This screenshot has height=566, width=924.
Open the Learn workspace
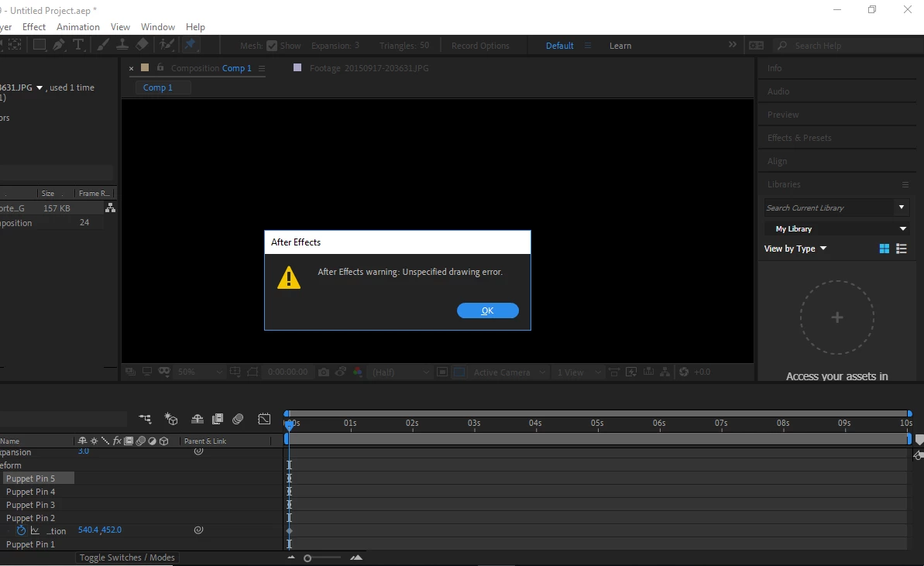click(620, 46)
